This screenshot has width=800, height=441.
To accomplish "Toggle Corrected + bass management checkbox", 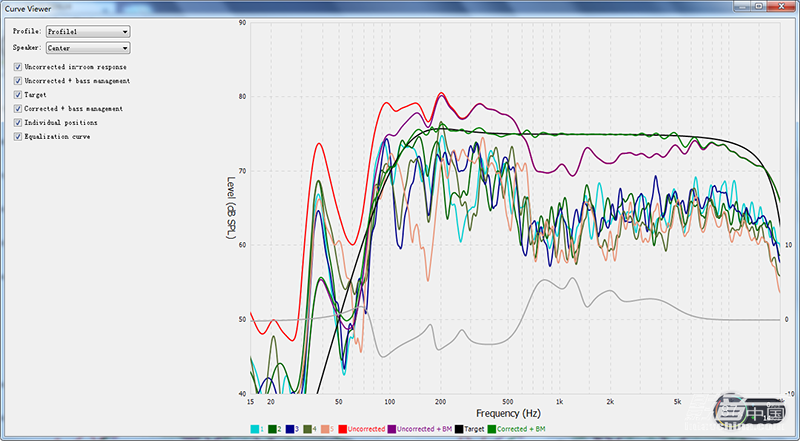I will [18, 109].
